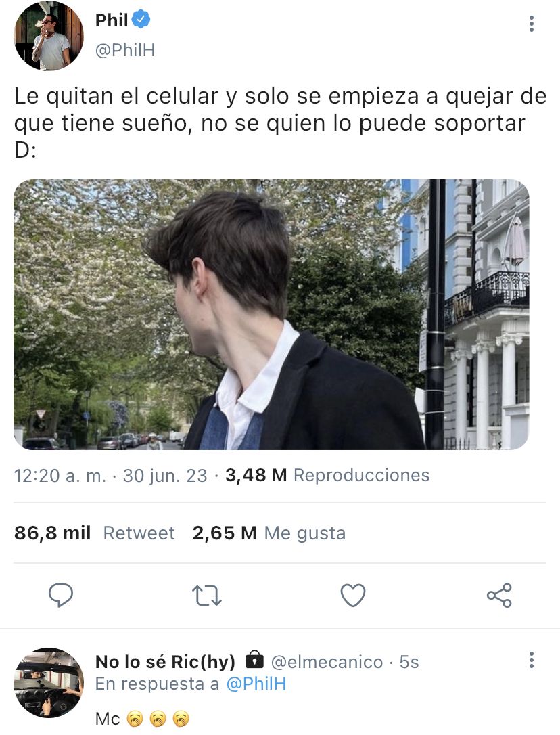This screenshot has height=735, width=560.
Task: Tap the 3,48 M Reproducciones count
Action: 327,475
